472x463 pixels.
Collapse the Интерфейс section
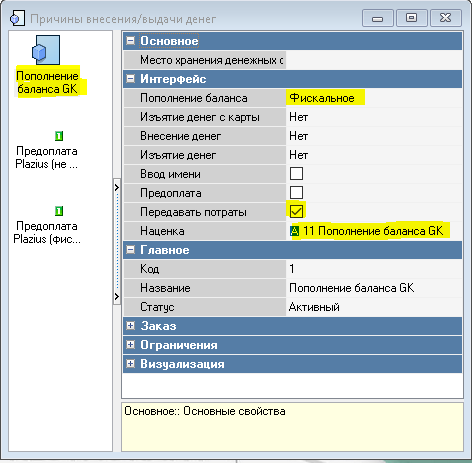(x=131, y=79)
